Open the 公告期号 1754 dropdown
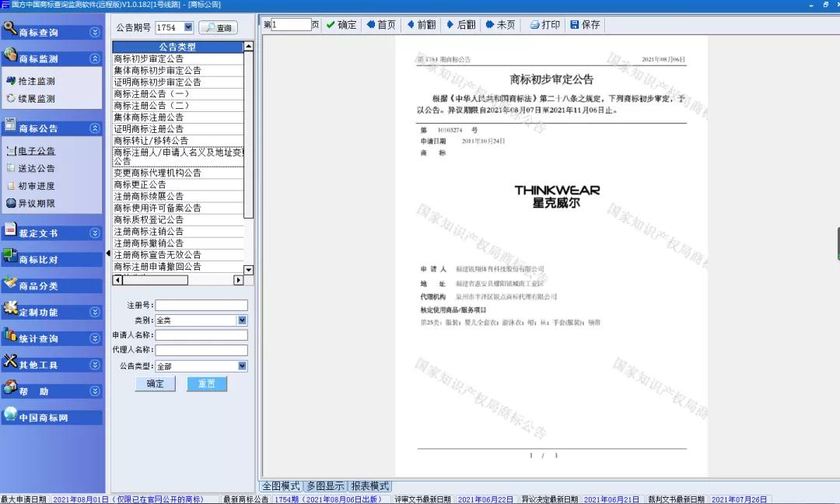840x504 pixels. pos(188,28)
